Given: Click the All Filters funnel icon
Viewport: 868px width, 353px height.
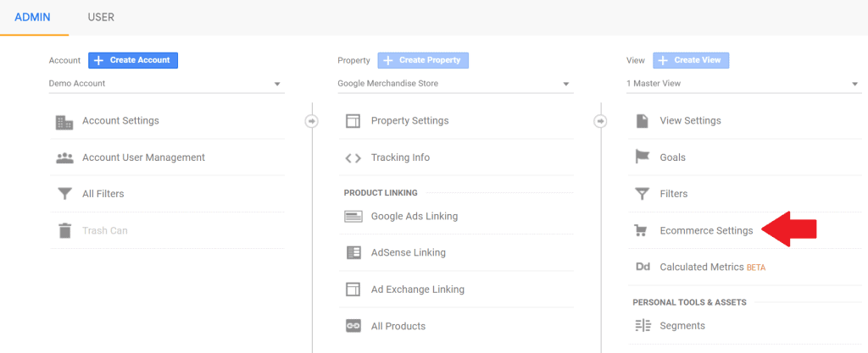Looking at the screenshot, I should (x=64, y=194).
